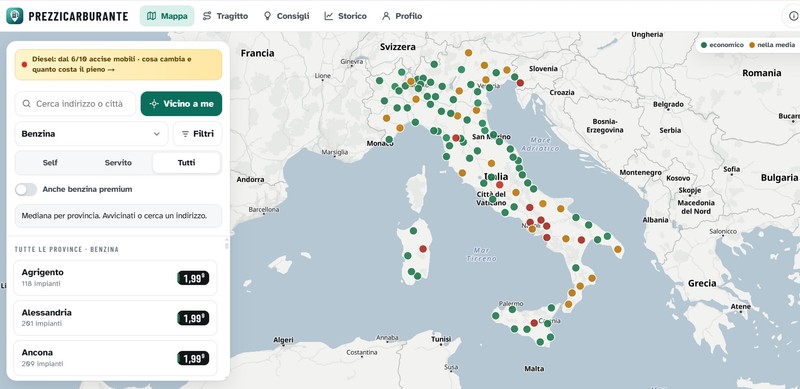Click the orange marker at Italy's northernmost point
This screenshot has height=389, width=800.
(468, 53)
